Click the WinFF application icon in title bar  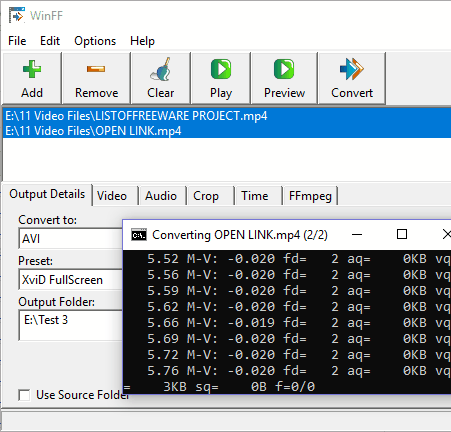(17, 15)
